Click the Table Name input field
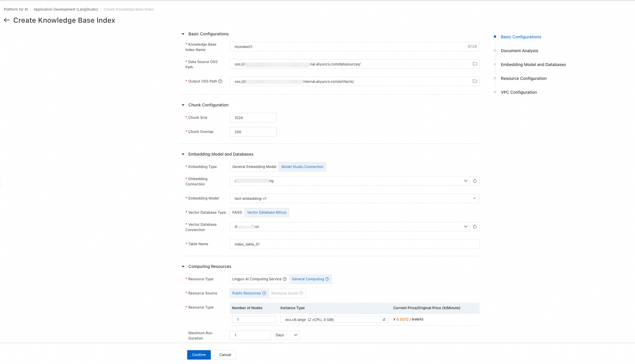This screenshot has height=364, width=635. (x=354, y=244)
